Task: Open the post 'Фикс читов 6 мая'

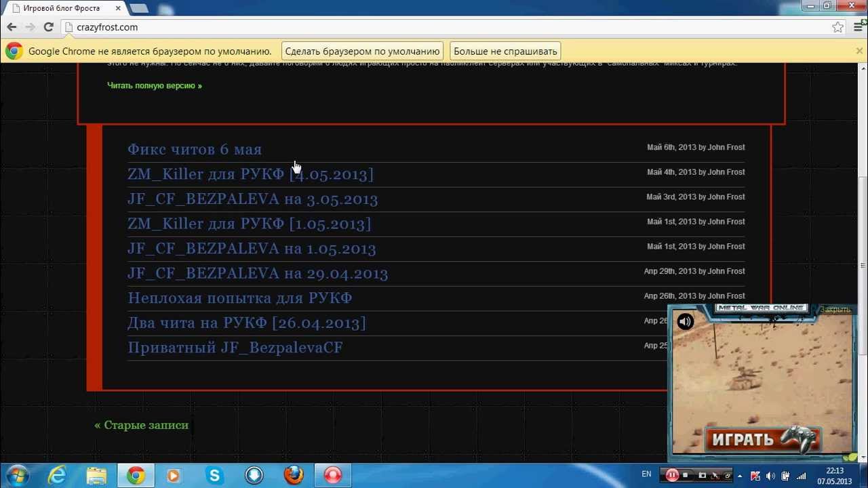Action: (x=195, y=149)
